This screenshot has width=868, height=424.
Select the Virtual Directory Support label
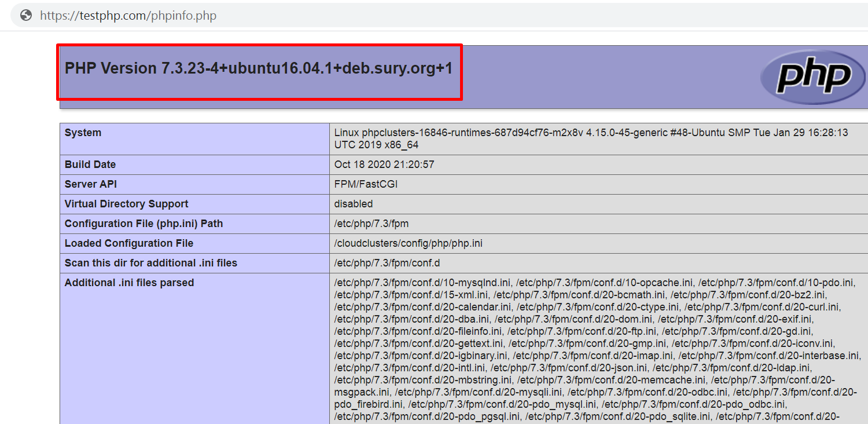126,204
